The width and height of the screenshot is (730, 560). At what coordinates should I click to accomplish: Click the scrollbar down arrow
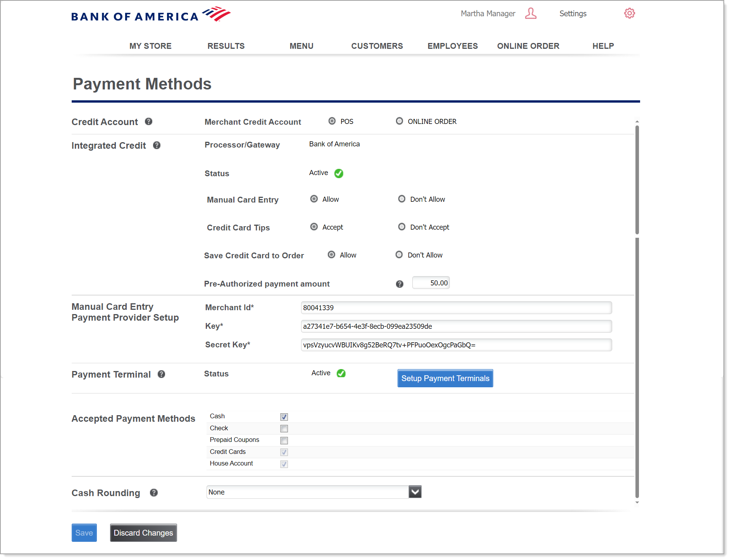637,503
